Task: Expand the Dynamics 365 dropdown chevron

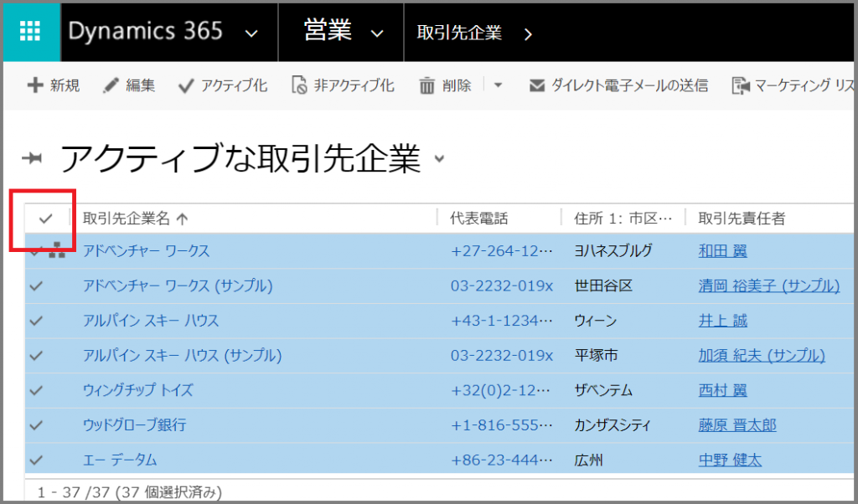Action: coord(251,33)
